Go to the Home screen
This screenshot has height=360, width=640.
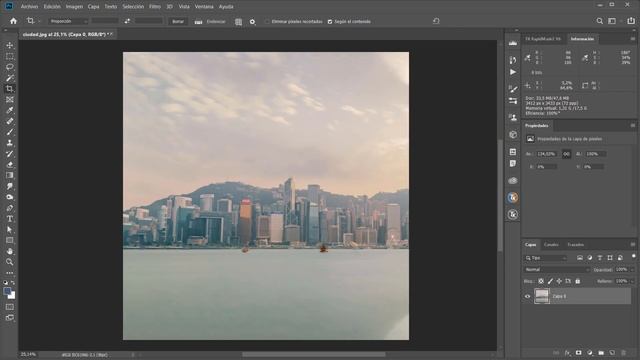pos(13,21)
